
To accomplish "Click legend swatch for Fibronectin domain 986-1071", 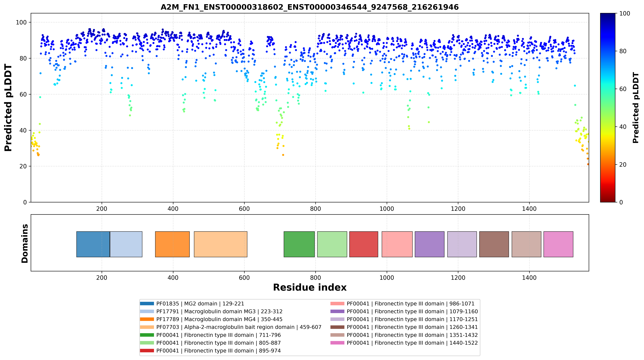I will 337,303.
